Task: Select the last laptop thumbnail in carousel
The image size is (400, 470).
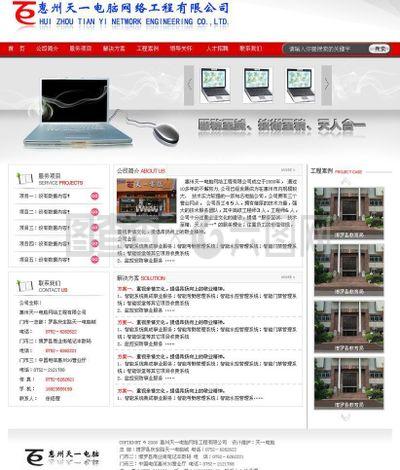Action: [x=300, y=85]
